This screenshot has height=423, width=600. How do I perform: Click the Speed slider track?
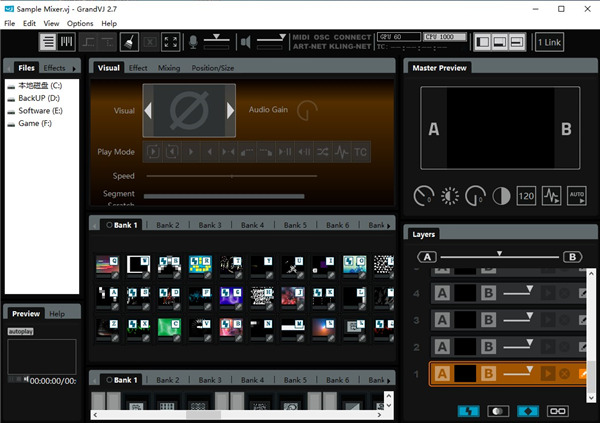(x=232, y=175)
